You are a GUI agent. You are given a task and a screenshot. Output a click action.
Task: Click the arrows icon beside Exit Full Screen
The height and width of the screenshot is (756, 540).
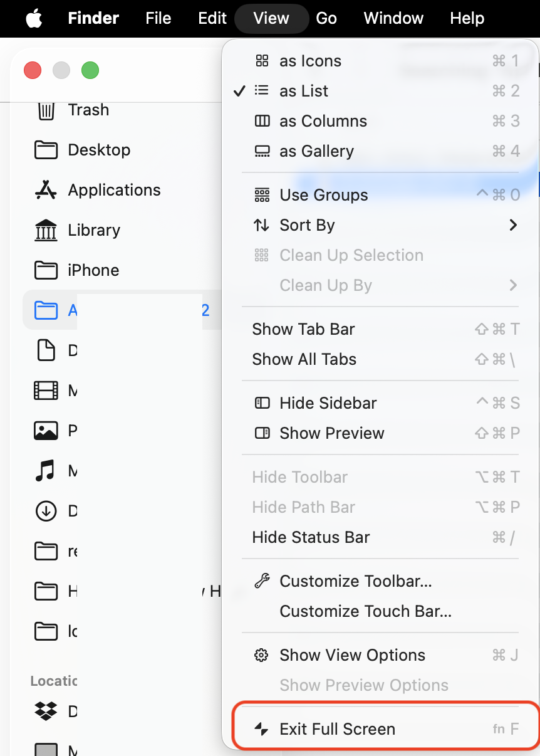click(x=261, y=729)
